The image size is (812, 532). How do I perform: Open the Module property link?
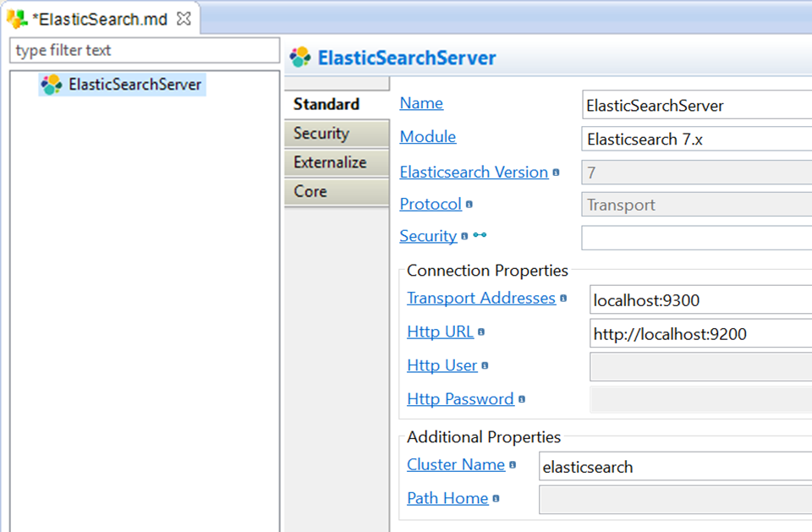coord(427,136)
